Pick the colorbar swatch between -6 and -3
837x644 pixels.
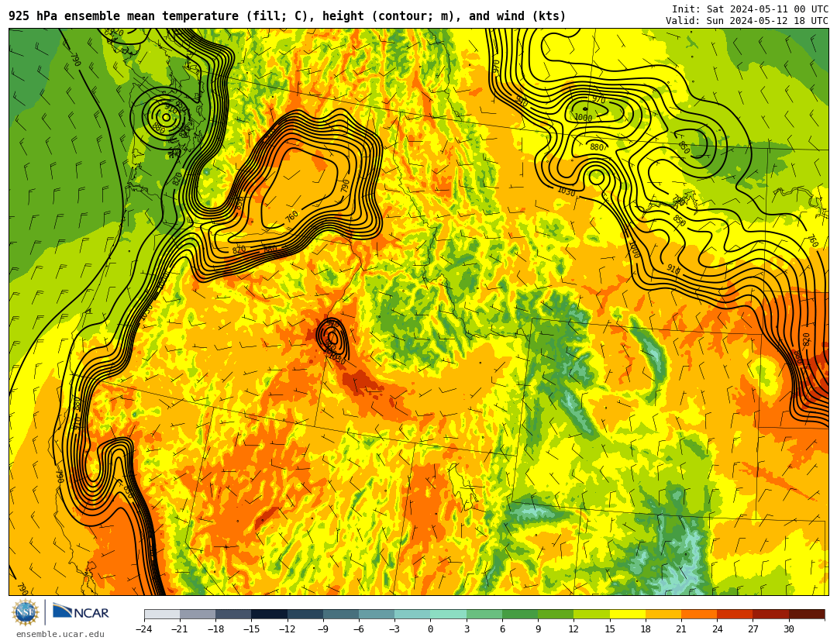point(377,614)
